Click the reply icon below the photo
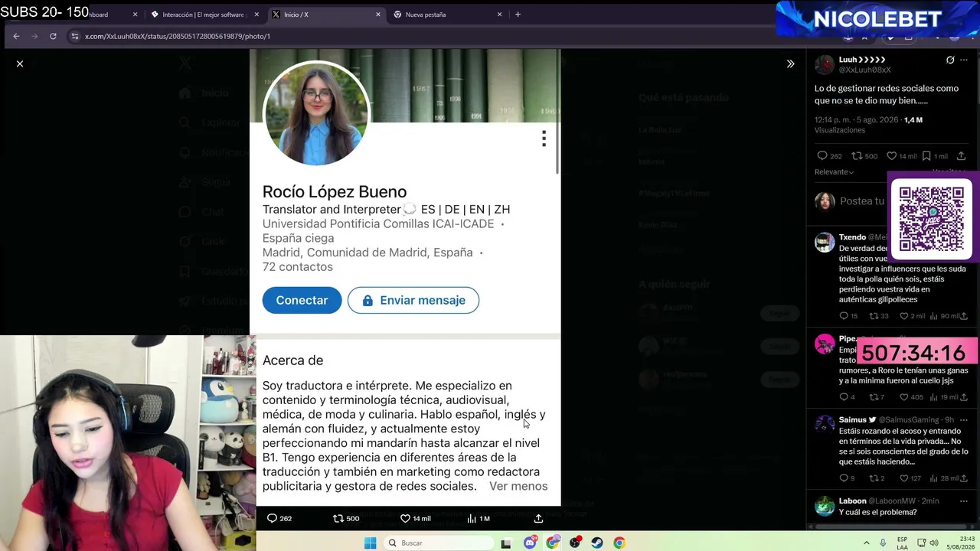 (272, 518)
